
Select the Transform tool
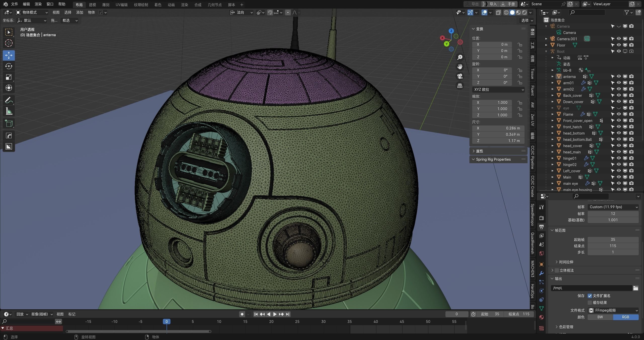9,88
